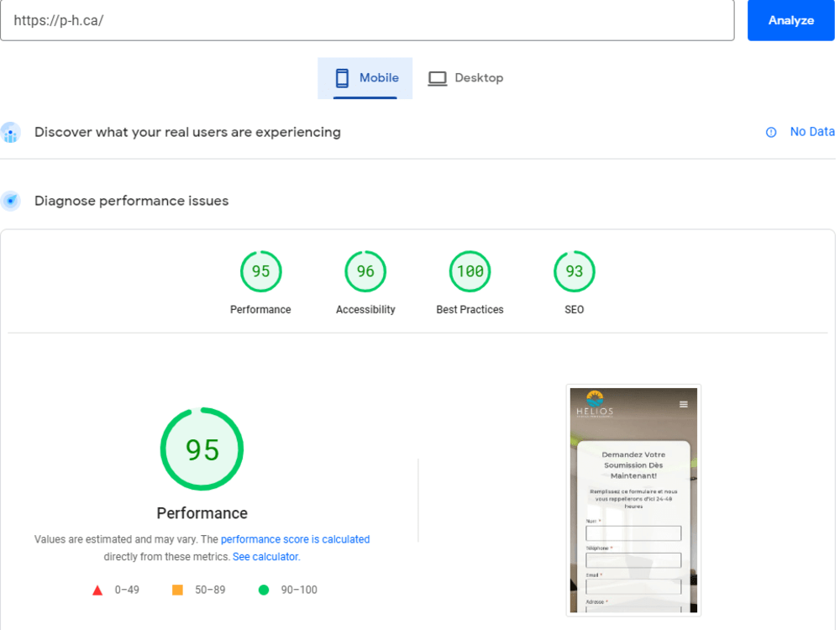This screenshot has width=840, height=630.
Task: Switch to the Mobile tab
Action: (365, 78)
